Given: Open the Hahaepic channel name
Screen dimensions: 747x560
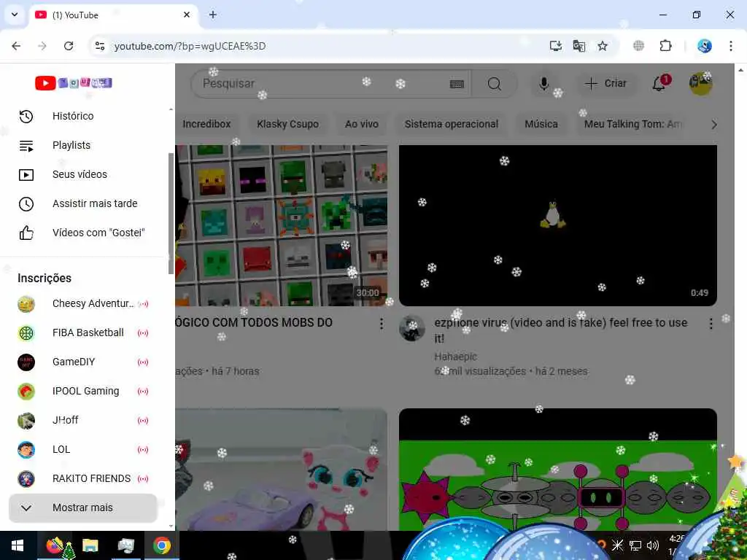Looking at the screenshot, I should 455,356.
